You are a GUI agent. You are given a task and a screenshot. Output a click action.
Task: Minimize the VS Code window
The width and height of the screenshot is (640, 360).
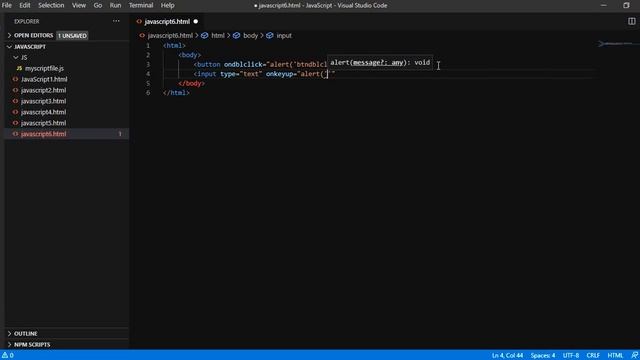coord(604,5)
